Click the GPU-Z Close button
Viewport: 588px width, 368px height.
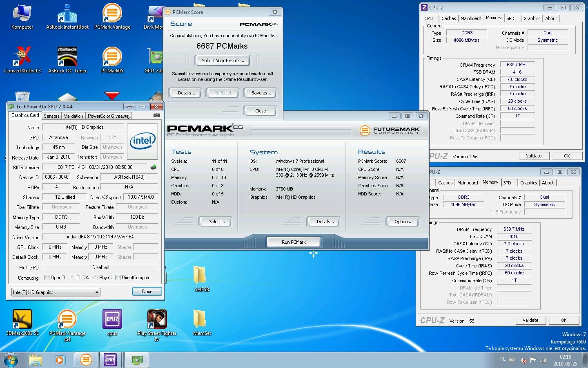point(147,292)
